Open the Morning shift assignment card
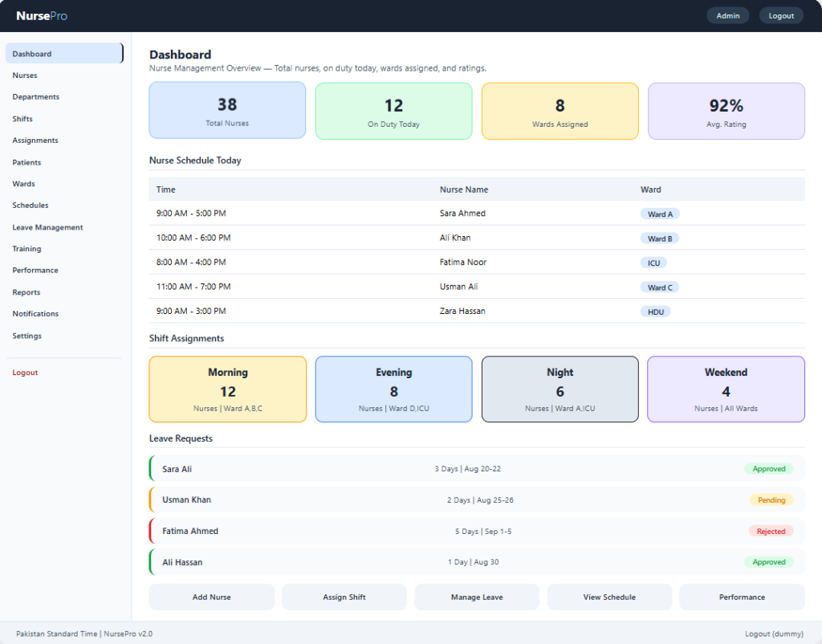This screenshot has width=822, height=644. click(x=227, y=389)
